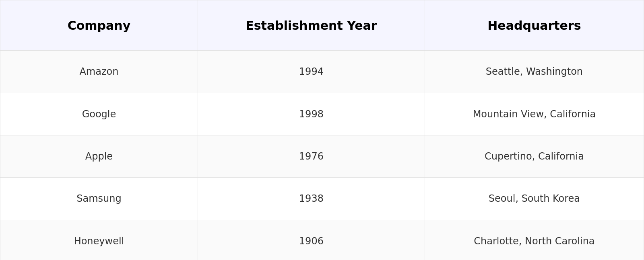Click border between Establishment Year and Headquarters headers
This screenshot has height=260, width=644.
(x=425, y=26)
